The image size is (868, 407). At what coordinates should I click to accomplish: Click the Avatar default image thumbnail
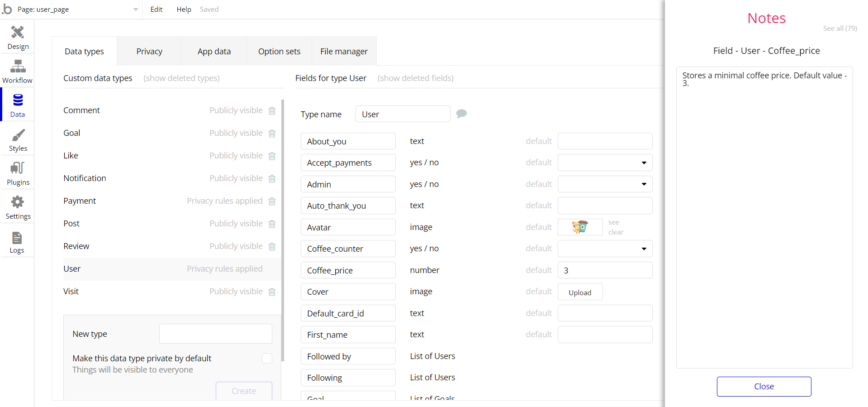point(580,227)
